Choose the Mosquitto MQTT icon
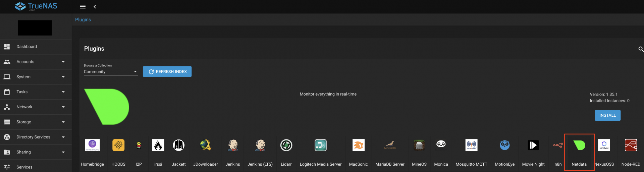Image resolution: width=644 pixels, height=172 pixels. pos(471,145)
